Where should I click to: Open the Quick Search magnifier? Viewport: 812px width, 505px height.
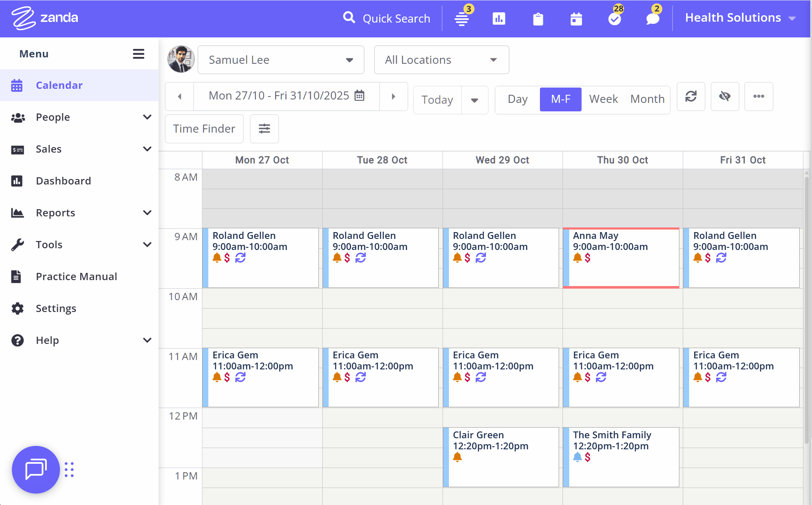pos(349,18)
